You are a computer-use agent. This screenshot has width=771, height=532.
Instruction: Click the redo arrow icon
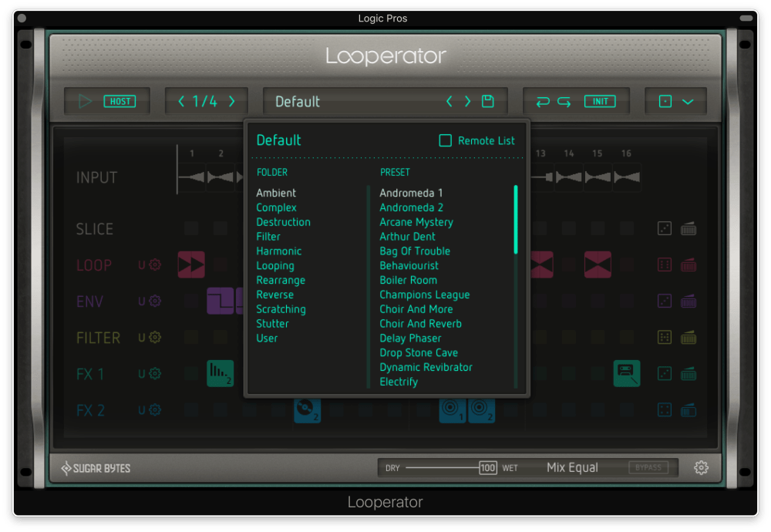(564, 101)
